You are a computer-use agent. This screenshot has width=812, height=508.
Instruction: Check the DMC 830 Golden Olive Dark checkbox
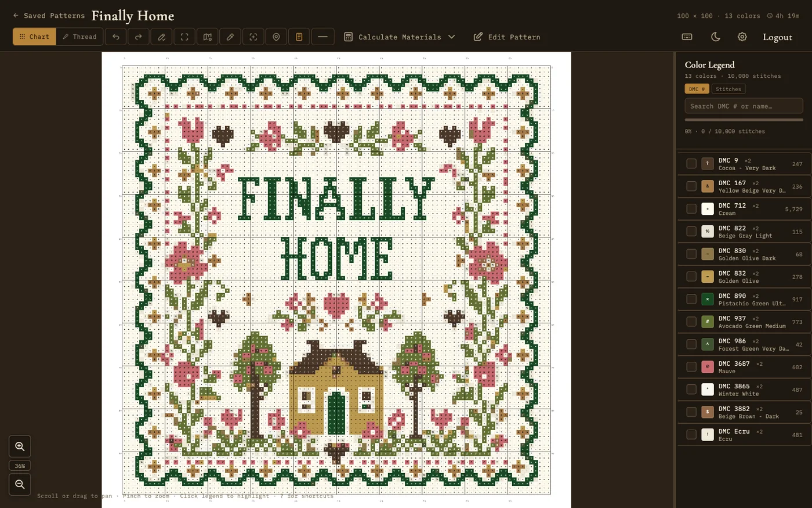691,254
